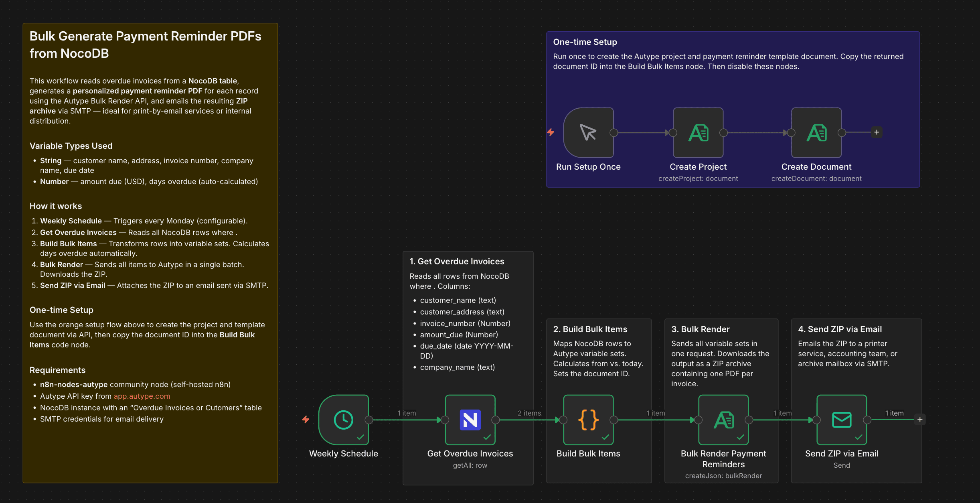Click the lightning trigger icon beside Weekly Schedule
This screenshot has height=503, width=980.
(306, 420)
